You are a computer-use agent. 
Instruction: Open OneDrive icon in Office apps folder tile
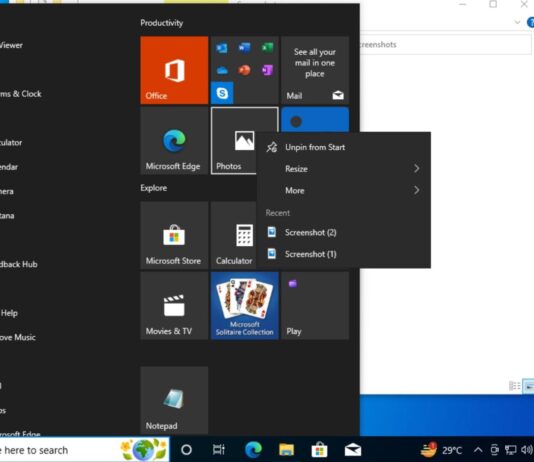click(222, 70)
